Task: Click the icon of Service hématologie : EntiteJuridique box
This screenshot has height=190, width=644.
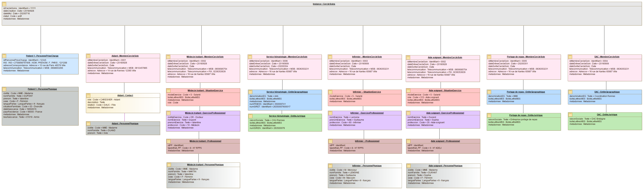Action: click(251, 116)
